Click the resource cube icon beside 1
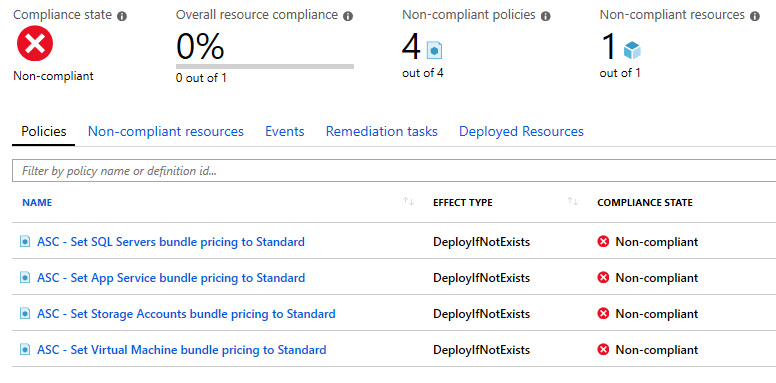Viewport: 776px width, 383px height. pos(632,50)
